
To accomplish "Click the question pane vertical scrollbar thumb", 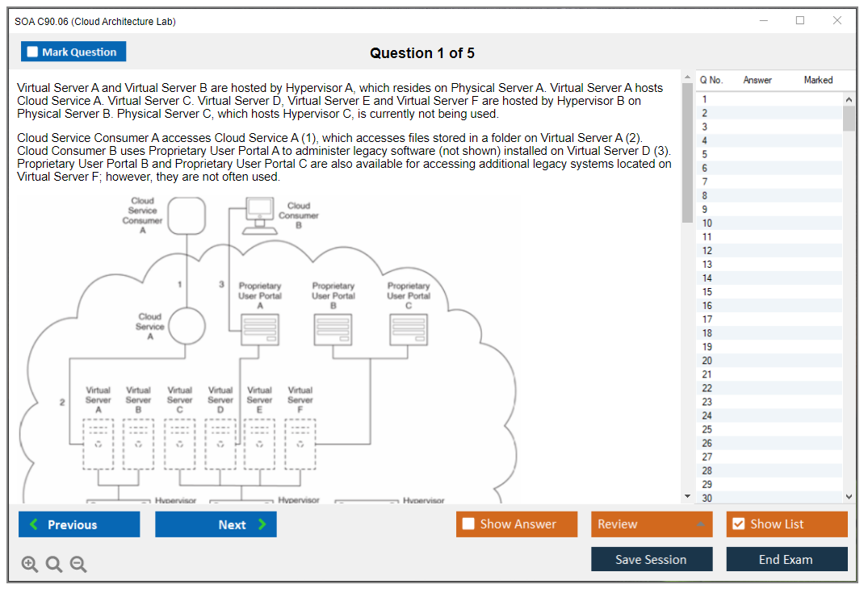I will pyautogui.click(x=687, y=152).
